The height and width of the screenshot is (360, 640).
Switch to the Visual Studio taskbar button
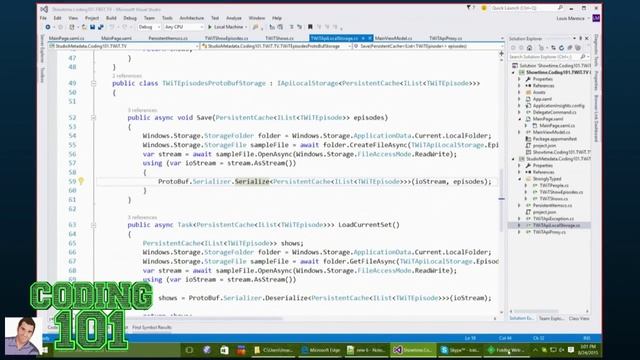(x=413, y=350)
